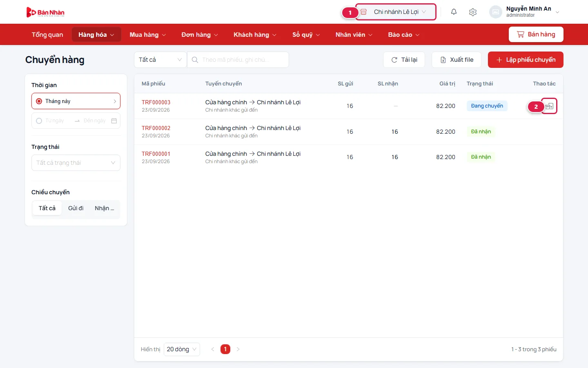This screenshot has height=368, width=588.
Task: Click the Tải lại reload button
Action: 404,60
